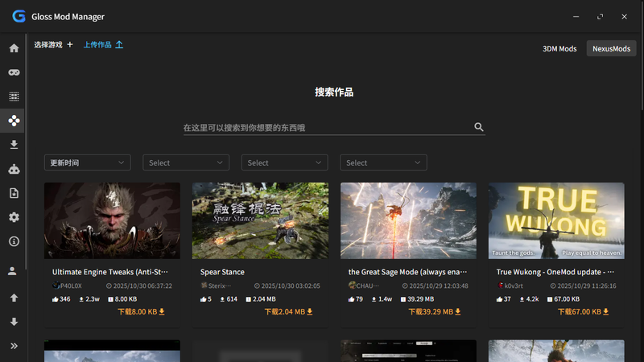Expand sidebar with double chevron icon

pos(14,346)
